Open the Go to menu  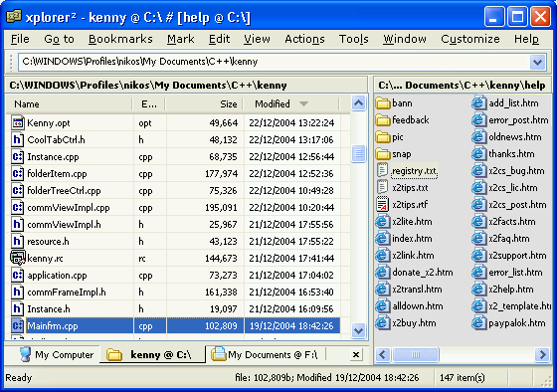(59, 39)
